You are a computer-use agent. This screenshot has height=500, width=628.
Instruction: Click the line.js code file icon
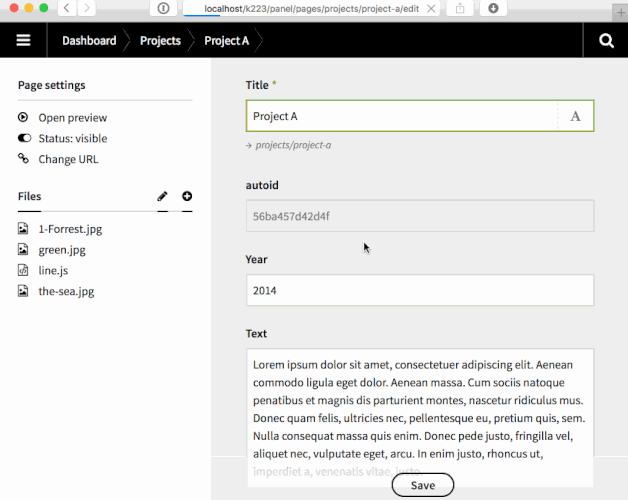pyautogui.click(x=24, y=271)
